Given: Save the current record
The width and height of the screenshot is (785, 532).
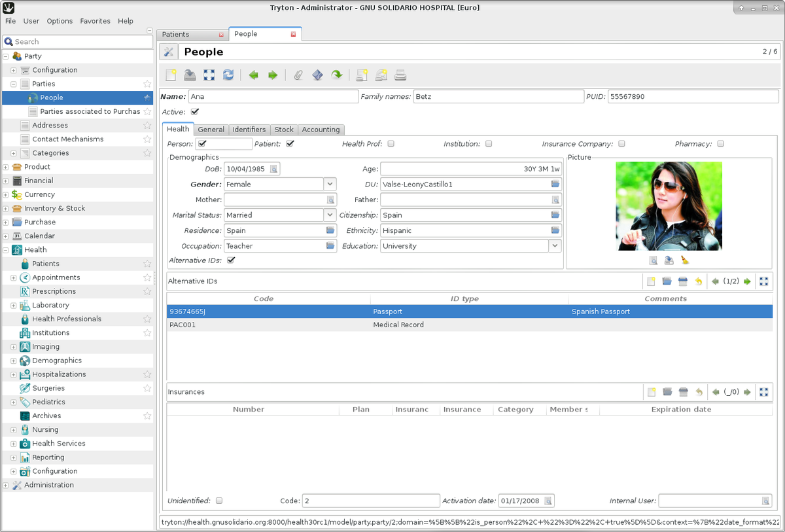Looking at the screenshot, I should [189, 75].
